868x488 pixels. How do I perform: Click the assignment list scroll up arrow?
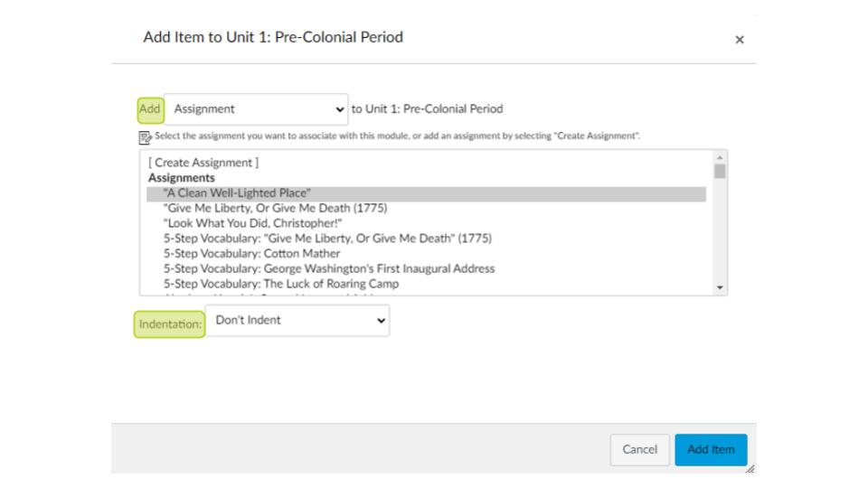[720, 156]
